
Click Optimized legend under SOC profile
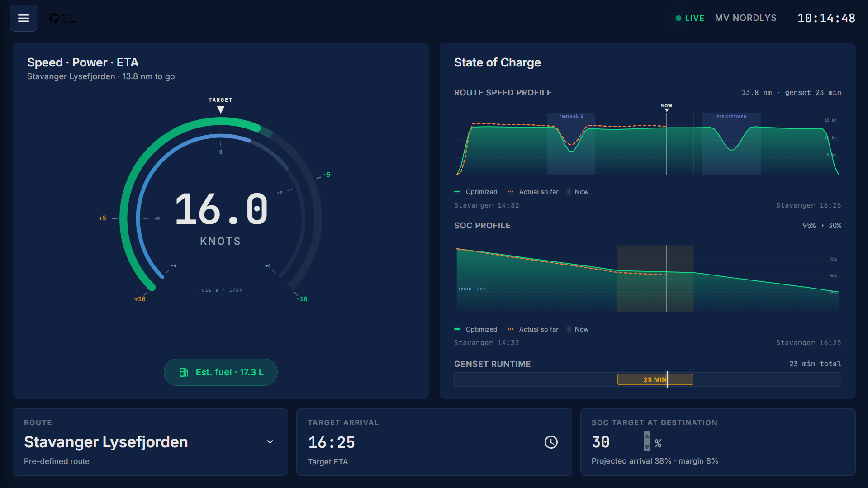point(476,329)
